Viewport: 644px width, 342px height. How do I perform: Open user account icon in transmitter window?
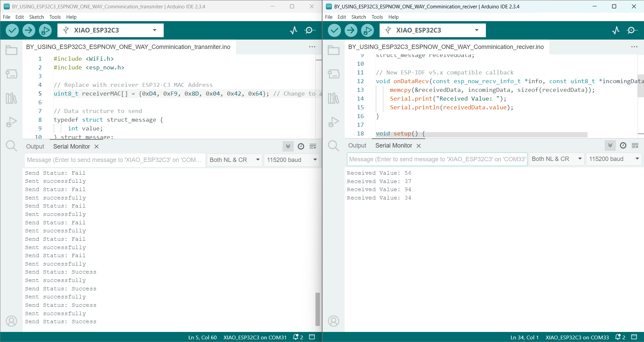(x=11, y=321)
